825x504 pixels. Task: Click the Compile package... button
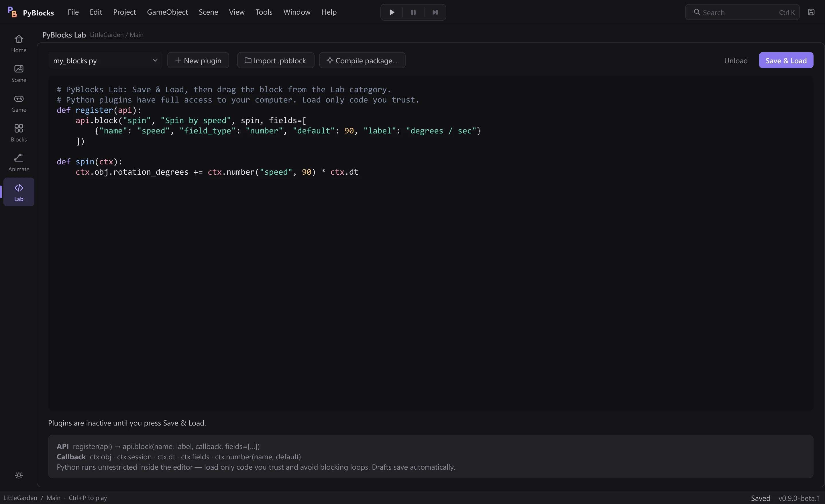coord(362,60)
